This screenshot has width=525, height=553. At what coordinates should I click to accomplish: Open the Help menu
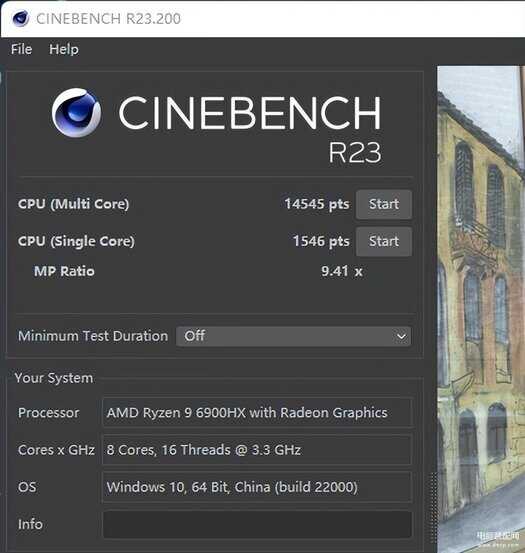click(64, 49)
